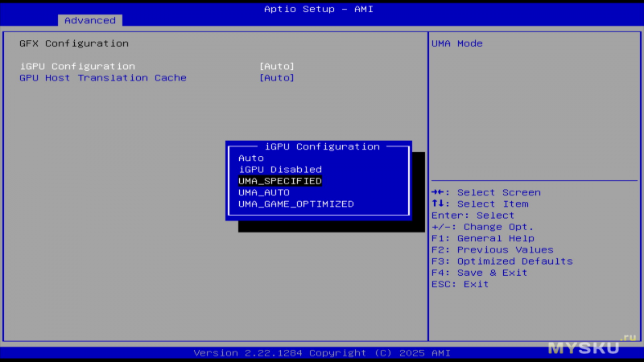Click the UMA Mode help description
Screen dimensions: 644x362
click(x=457, y=43)
